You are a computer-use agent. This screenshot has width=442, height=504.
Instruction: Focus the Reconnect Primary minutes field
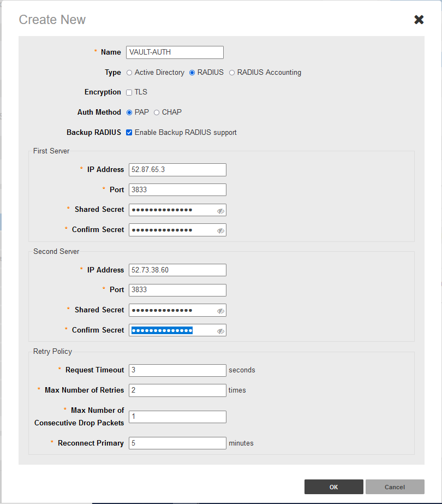(x=177, y=443)
